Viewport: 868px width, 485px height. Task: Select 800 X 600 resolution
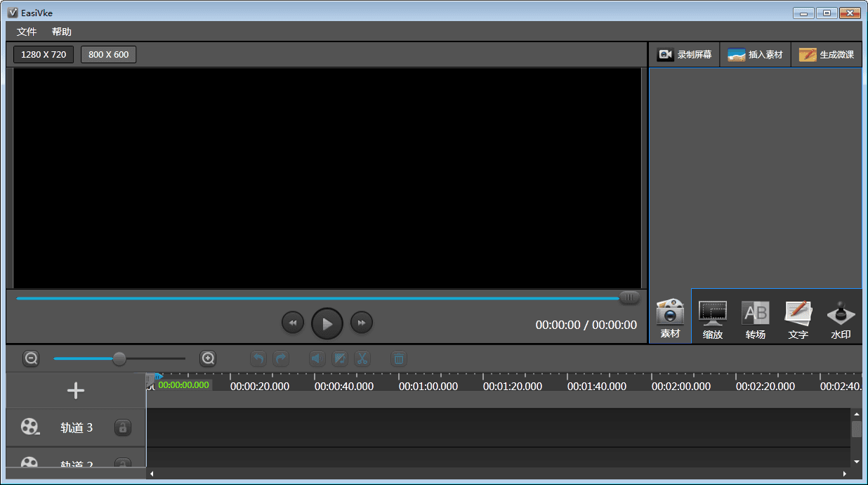click(x=108, y=54)
